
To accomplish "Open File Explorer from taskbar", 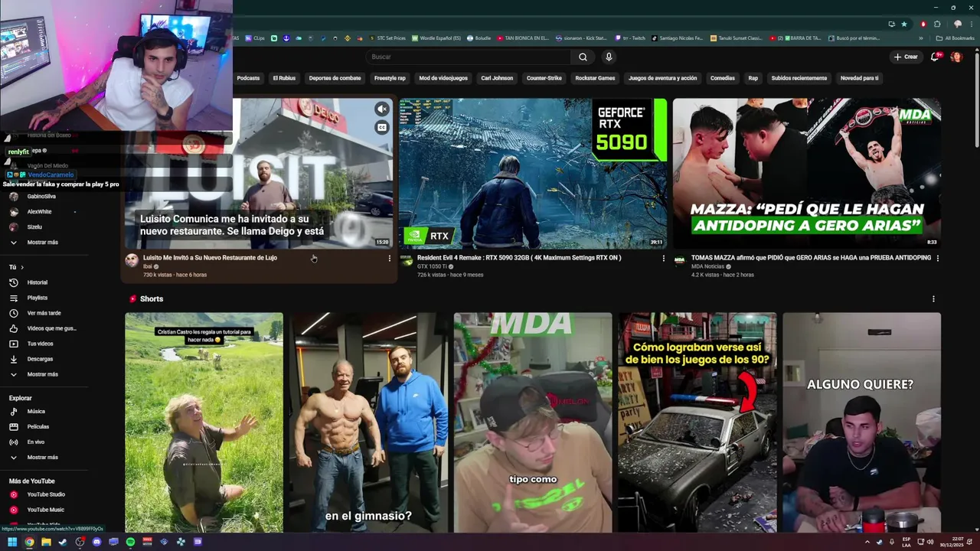I will pos(46,542).
